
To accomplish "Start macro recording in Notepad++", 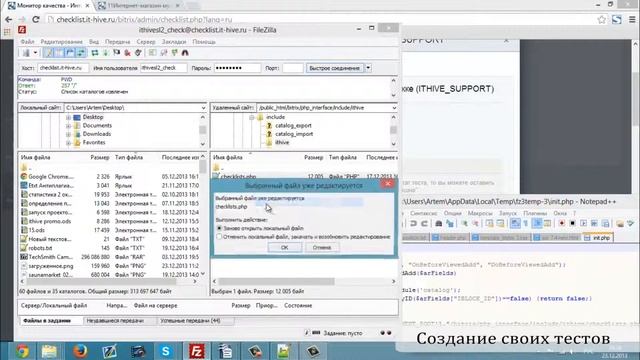I will click(x=562, y=223).
